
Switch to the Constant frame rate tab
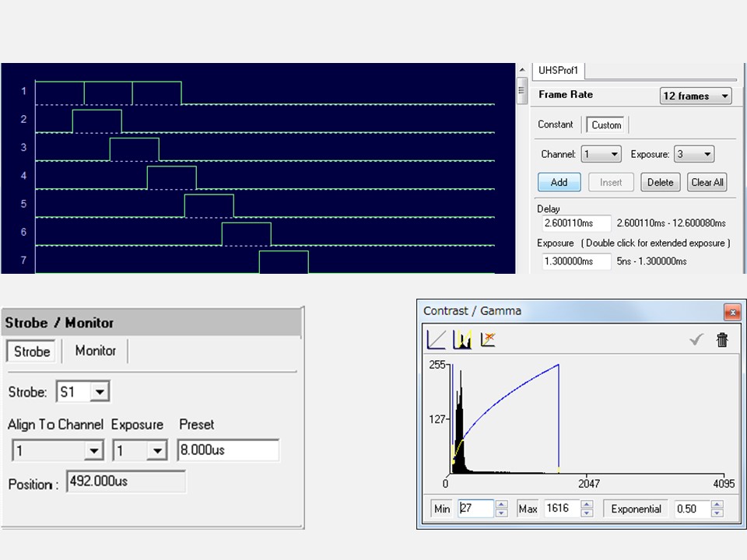[x=555, y=124]
